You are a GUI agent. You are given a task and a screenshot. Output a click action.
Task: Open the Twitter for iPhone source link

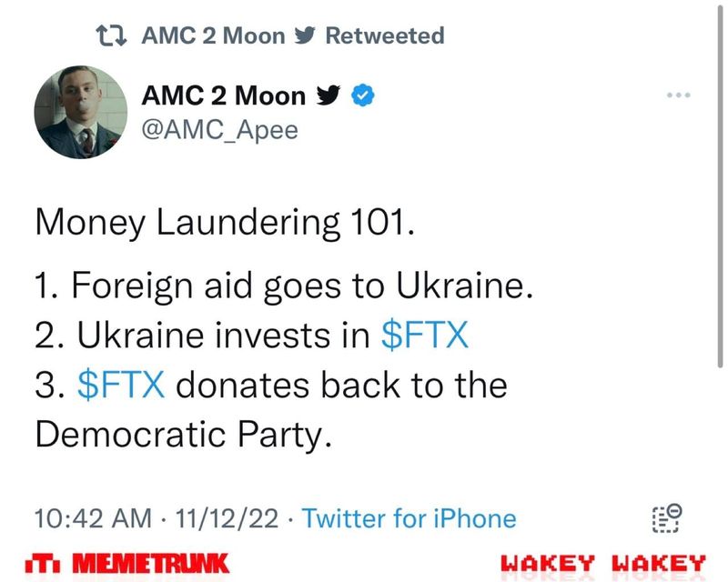coord(408,519)
